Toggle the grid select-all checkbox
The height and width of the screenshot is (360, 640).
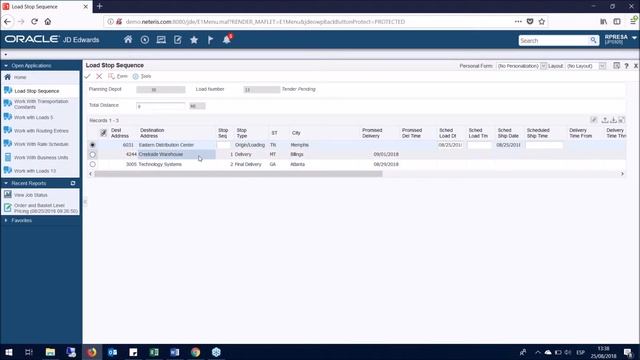tap(103, 133)
